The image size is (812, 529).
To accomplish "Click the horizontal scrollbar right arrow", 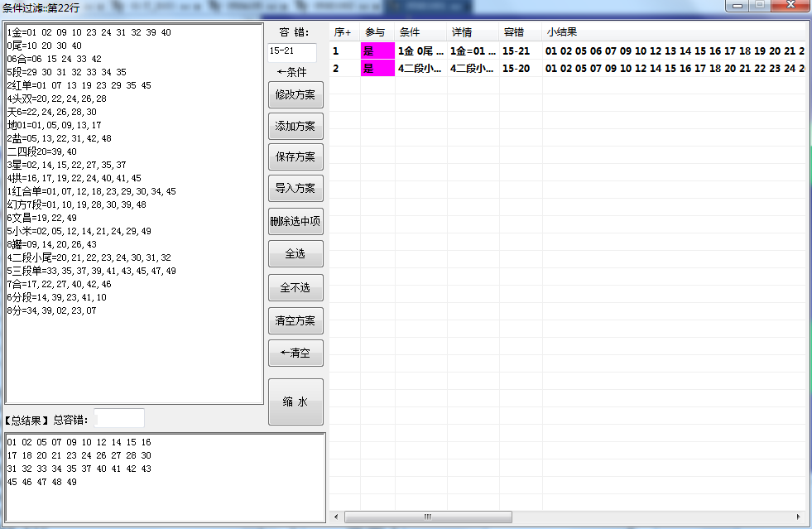I will (799, 517).
